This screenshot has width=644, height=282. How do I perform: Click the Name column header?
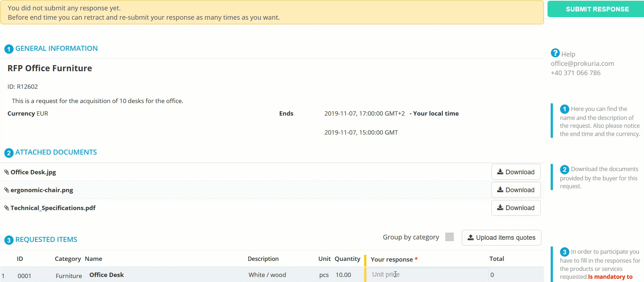pyautogui.click(x=93, y=259)
